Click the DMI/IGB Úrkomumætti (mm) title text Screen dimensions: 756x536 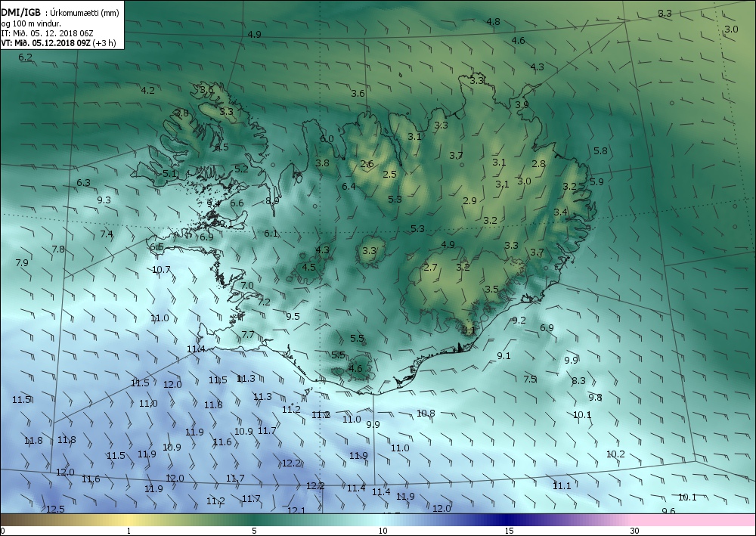click(60, 13)
